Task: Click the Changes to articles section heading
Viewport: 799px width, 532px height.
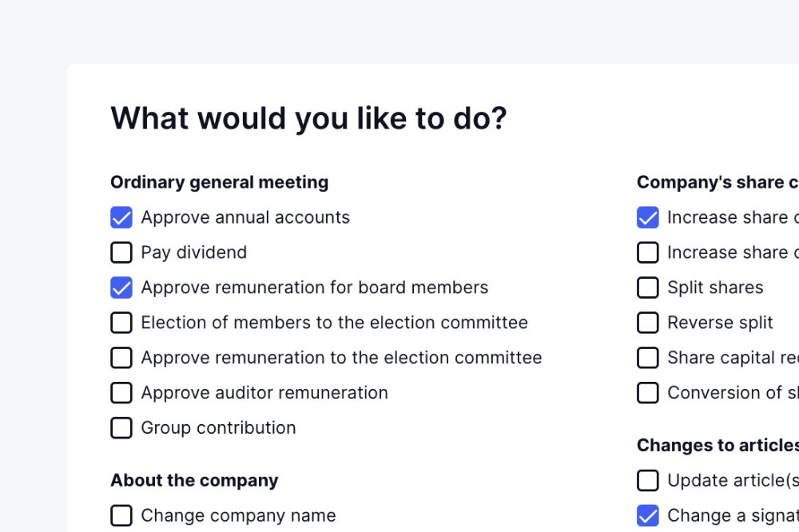Action: (x=717, y=446)
